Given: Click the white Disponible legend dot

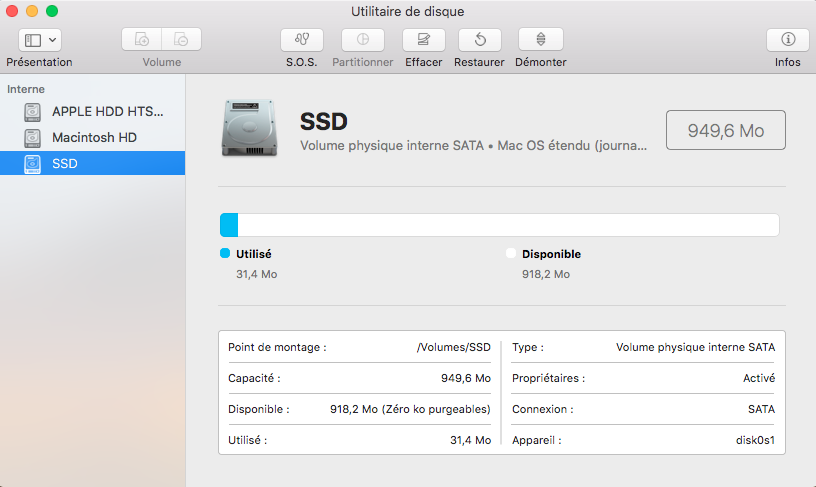Looking at the screenshot, I should [x=511, y=253].
